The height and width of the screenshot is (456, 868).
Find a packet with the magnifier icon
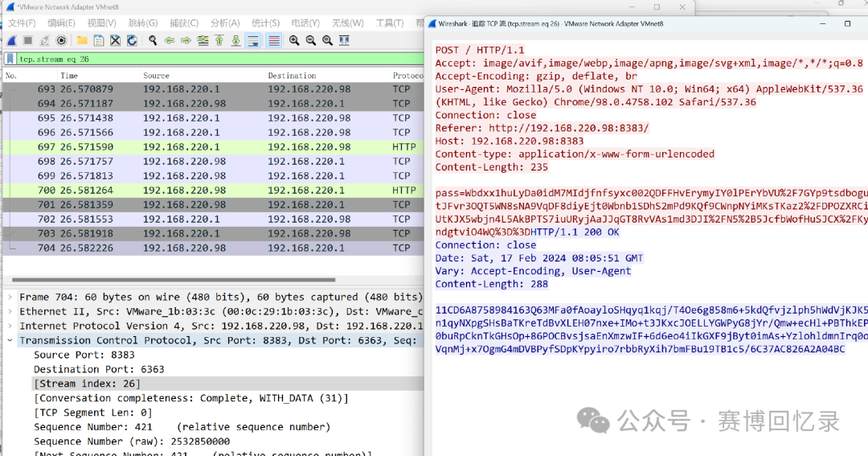click(x=153, y=40)
